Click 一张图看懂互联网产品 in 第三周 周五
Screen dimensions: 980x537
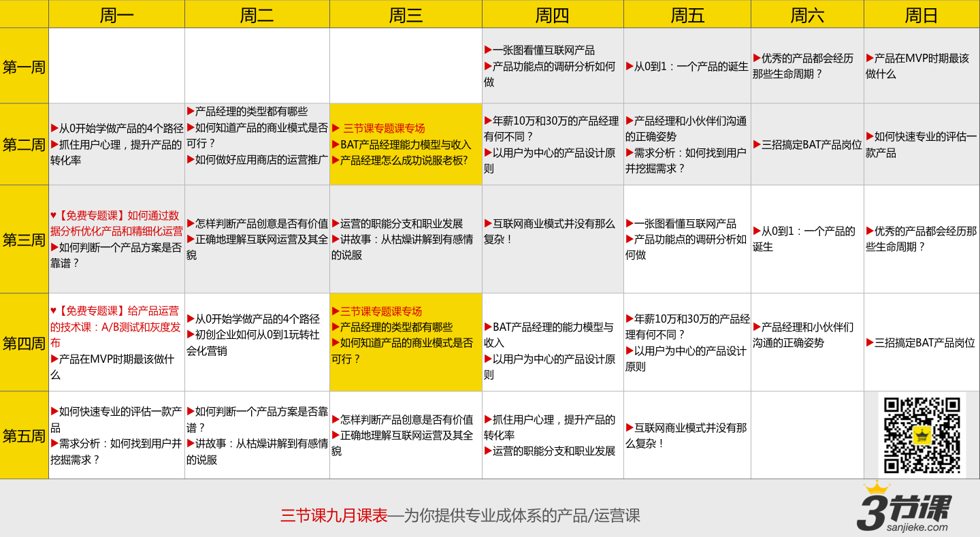coord(681,223)
